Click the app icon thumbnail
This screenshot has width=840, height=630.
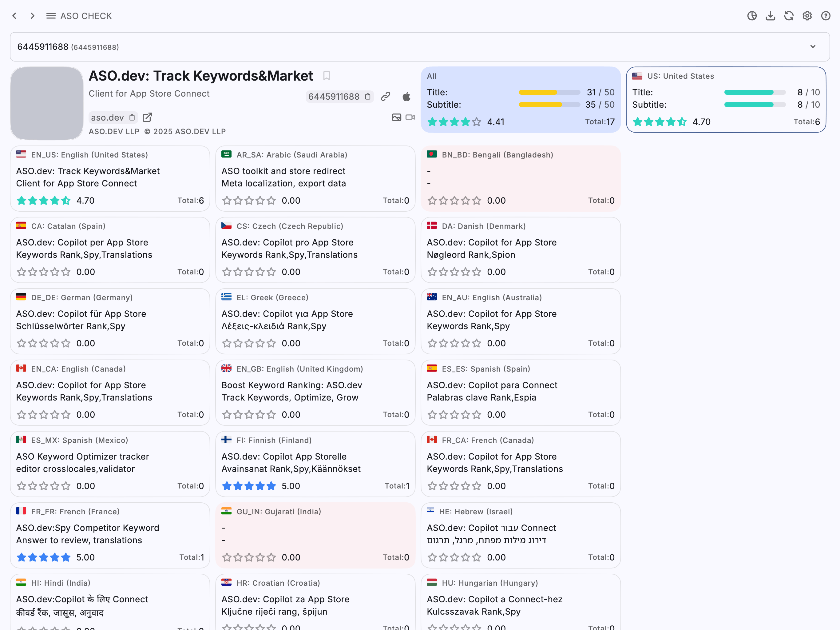pos(47,103)
